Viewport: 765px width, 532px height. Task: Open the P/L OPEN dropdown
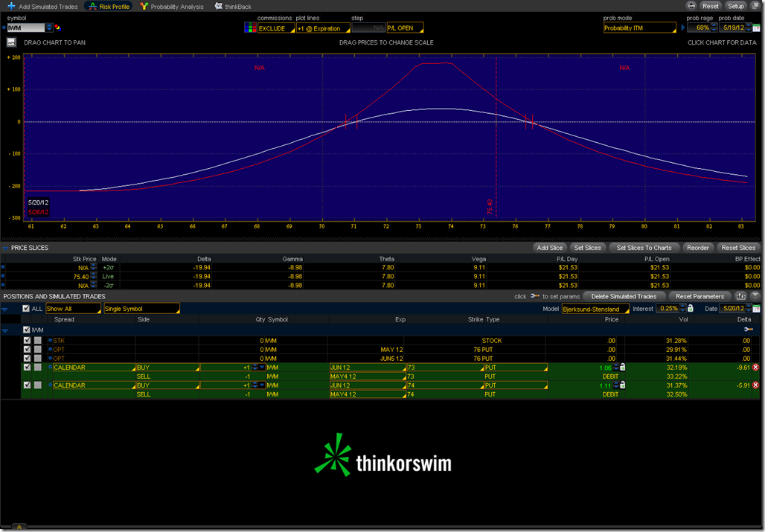click(x=405, y=28)
